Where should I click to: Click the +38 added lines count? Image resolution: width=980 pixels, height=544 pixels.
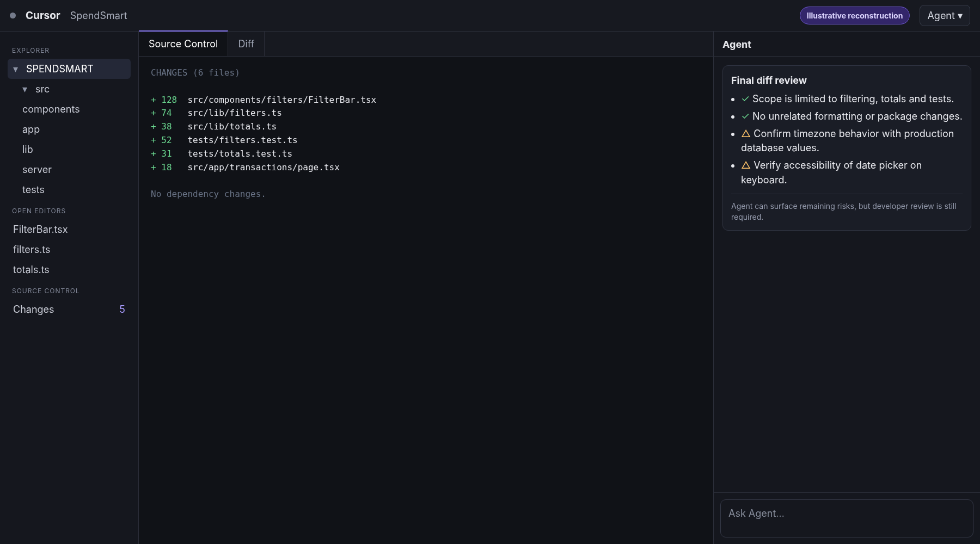click(x=161, y=127)
